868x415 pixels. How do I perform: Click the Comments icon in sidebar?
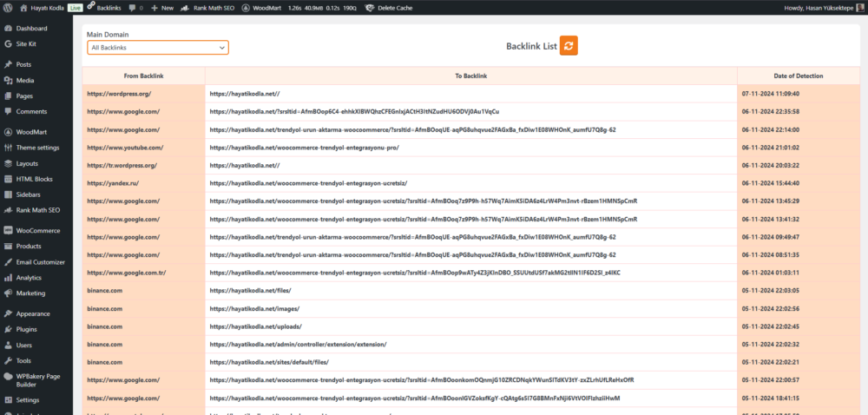pyautogui.click(x=8, y=111)
